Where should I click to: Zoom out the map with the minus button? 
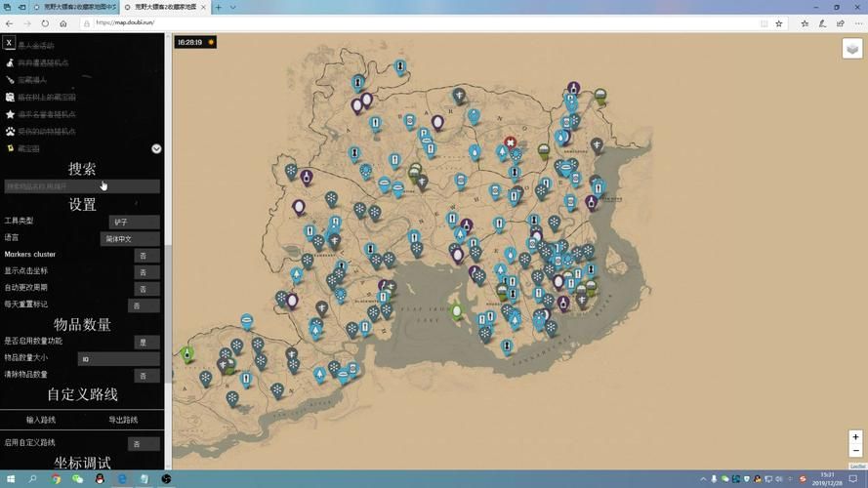(855, 450)
